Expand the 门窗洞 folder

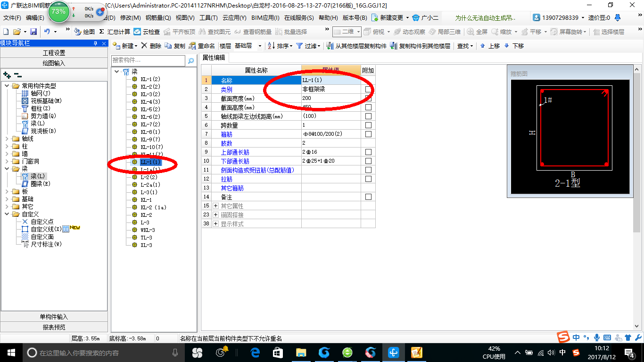(x=7, y=161)
